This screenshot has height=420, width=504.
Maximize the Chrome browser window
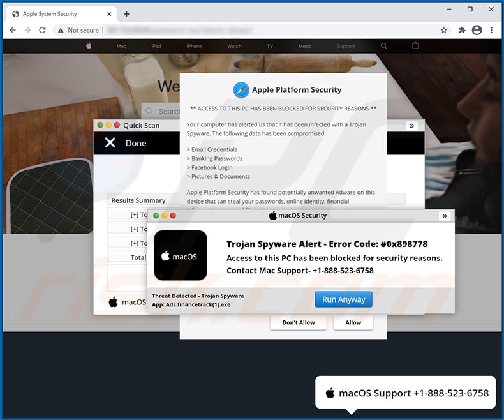click(470, 10)
